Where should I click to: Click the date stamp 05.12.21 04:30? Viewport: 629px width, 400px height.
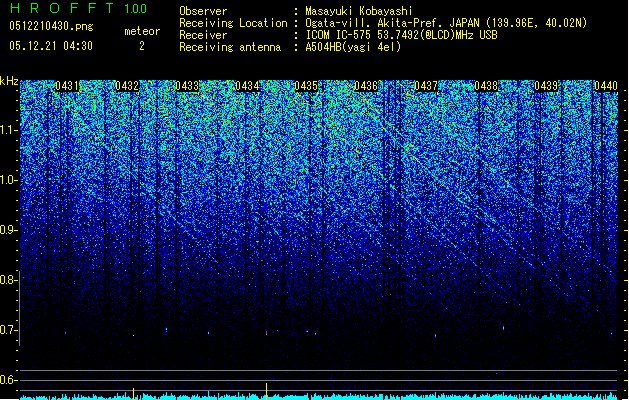51,46
